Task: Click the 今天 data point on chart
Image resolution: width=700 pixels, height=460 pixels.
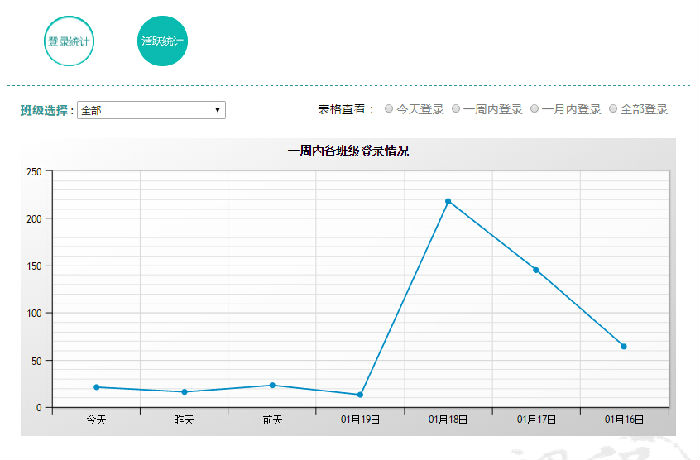Action: tap(96, 387)
